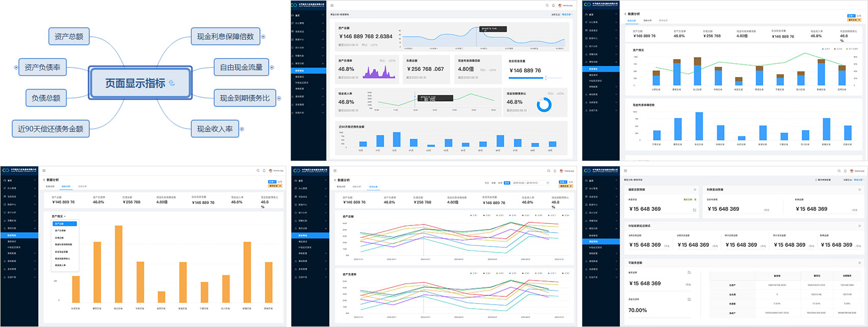Click the blue donut chart in 现金到期债务比 card
Screen dimensions: 868x327
coord(544,105)
